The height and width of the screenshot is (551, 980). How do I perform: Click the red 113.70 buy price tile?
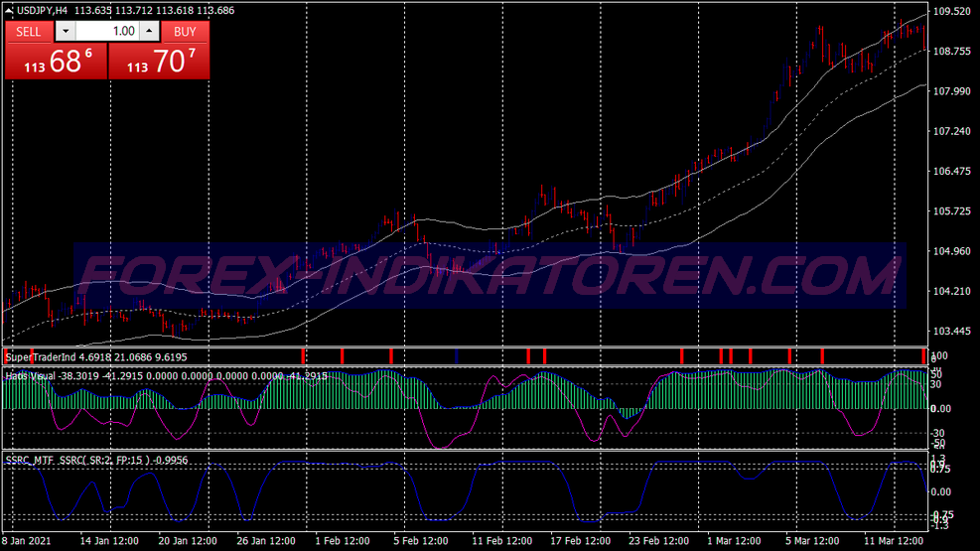[160, 62]
